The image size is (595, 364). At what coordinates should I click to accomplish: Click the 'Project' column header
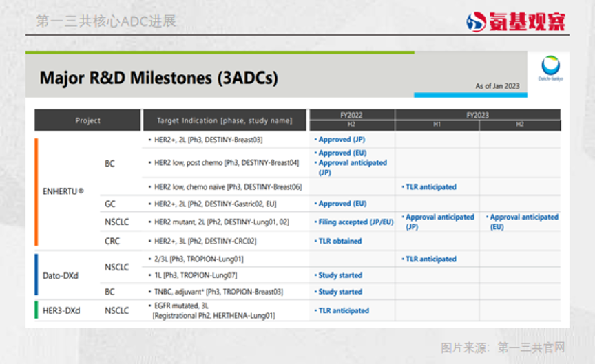click(x=87, y=120)
